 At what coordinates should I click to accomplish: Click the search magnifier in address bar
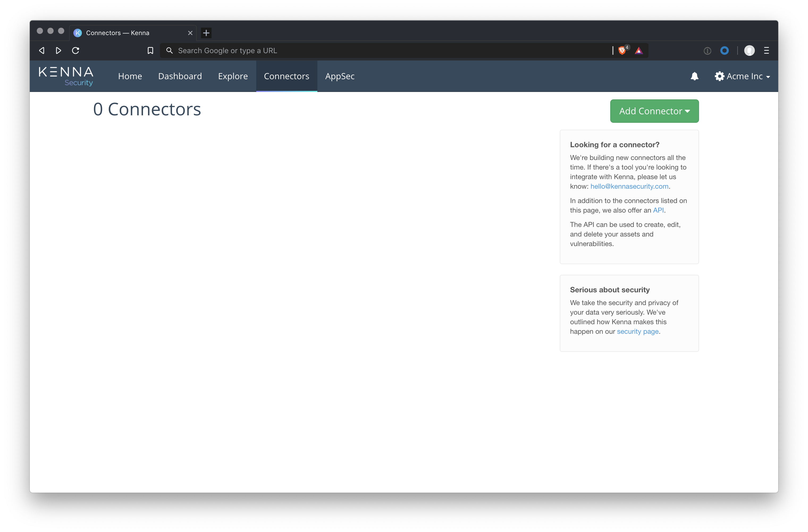coord(169,50)
